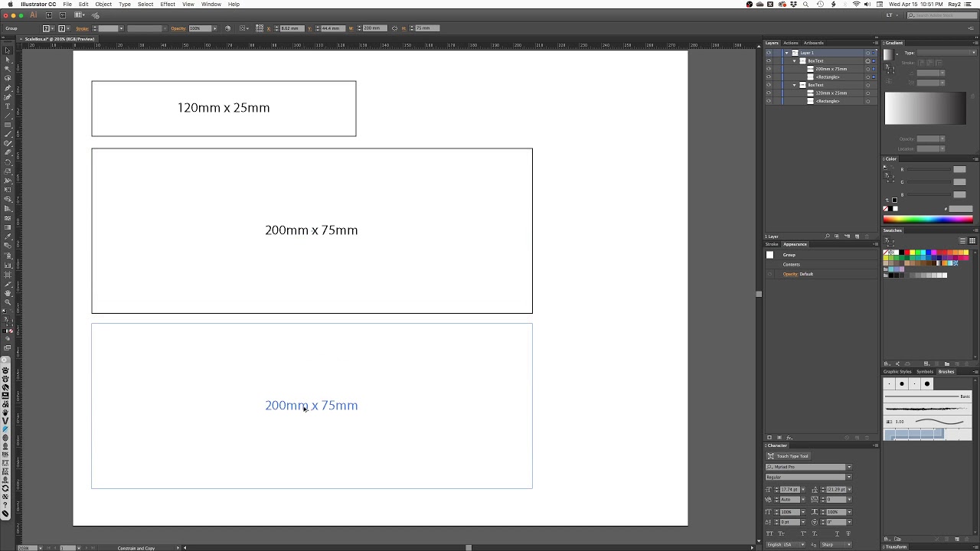
Task: Open the Sharp anti-aliasing dropdown
Action: click(836, 545)
